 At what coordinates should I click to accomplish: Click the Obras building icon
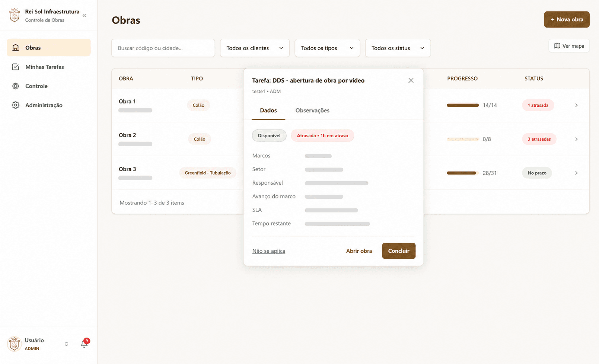click(x=16, y=48)
